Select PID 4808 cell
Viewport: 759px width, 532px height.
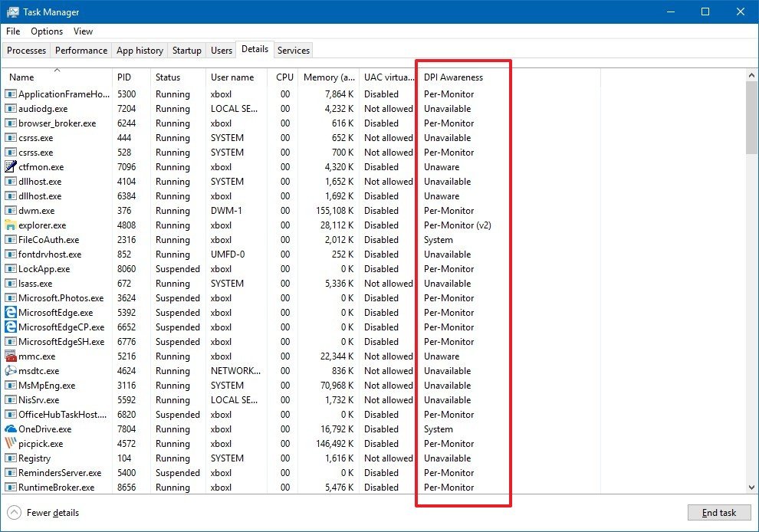tap(127, 225)
